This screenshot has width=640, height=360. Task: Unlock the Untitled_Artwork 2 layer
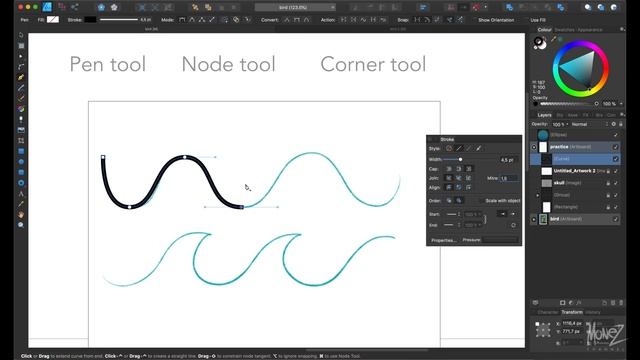tap(608, 171)
